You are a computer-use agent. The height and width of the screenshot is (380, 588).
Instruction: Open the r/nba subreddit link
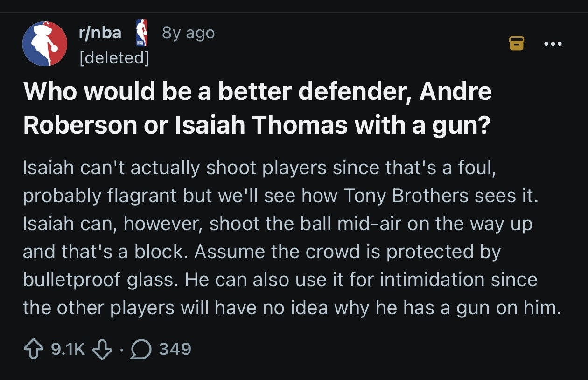tap(100, 33)
